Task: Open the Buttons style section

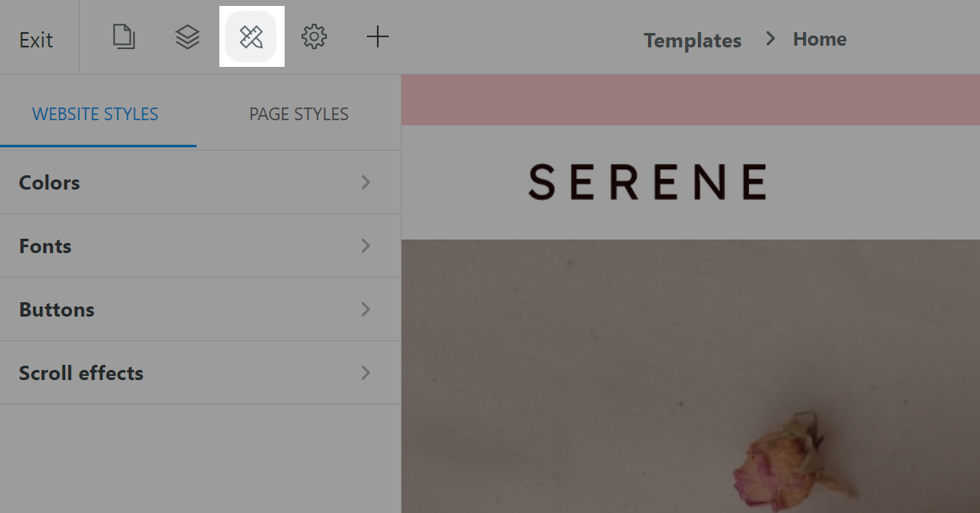Action: (200, 309)
